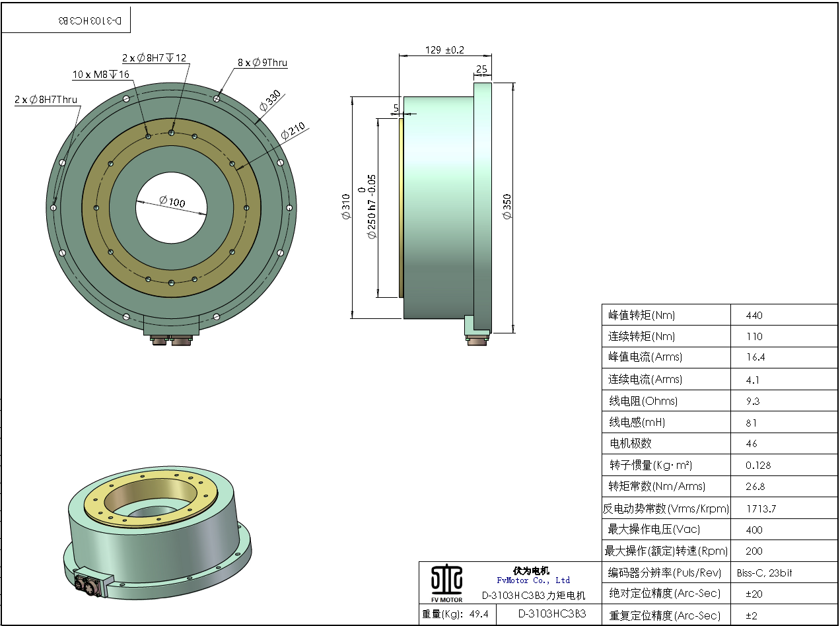Click the '线电感(mH)' label cell

[666, 422]
